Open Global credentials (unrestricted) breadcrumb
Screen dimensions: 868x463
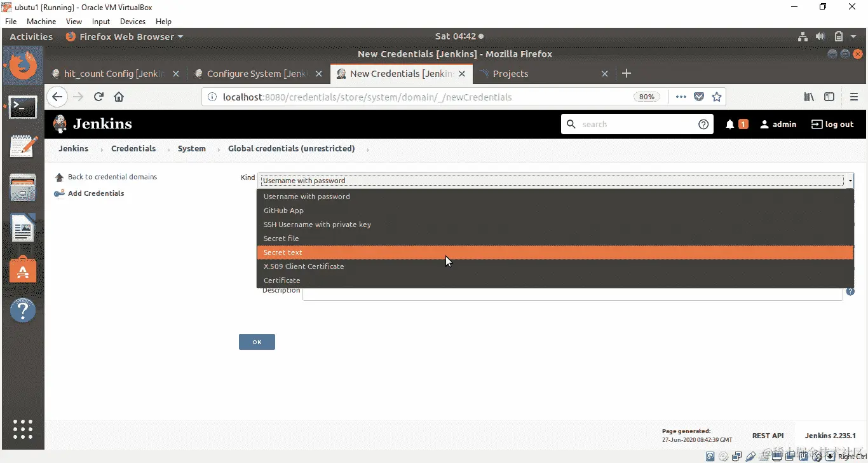click(x=292, y=148)
